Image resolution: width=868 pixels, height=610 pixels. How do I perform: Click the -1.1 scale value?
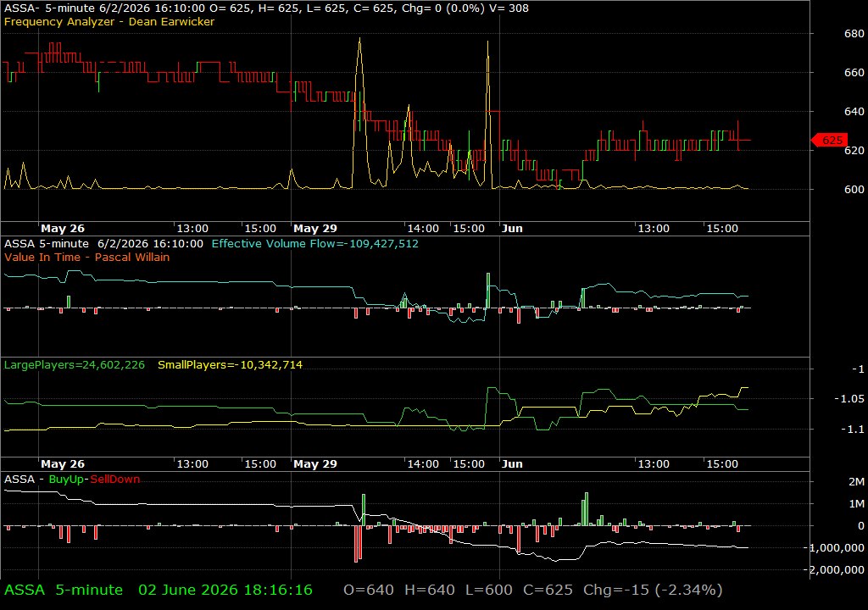853,429
